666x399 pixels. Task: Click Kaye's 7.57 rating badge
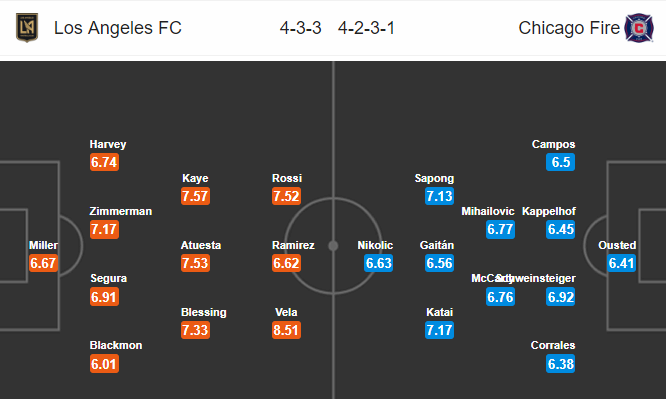tap(195, 196)
